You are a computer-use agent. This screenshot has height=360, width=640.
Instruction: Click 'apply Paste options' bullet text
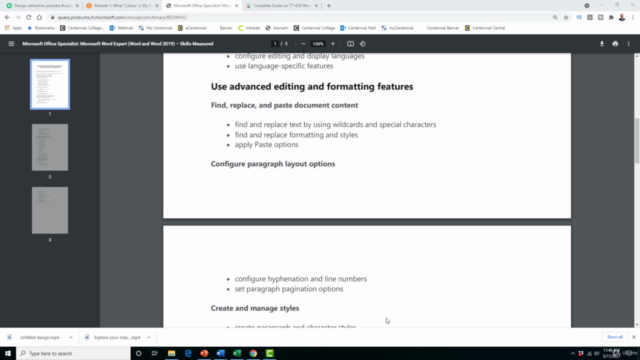[x=267, y=145]
